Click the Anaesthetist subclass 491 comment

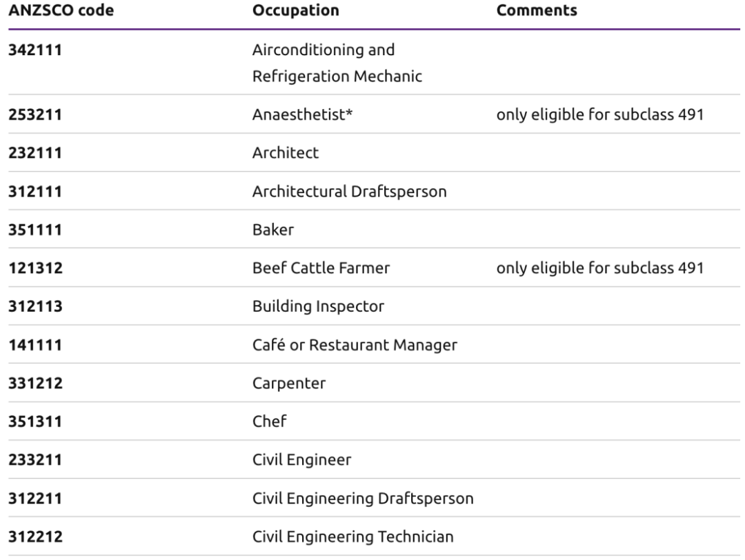click(599, 114)
